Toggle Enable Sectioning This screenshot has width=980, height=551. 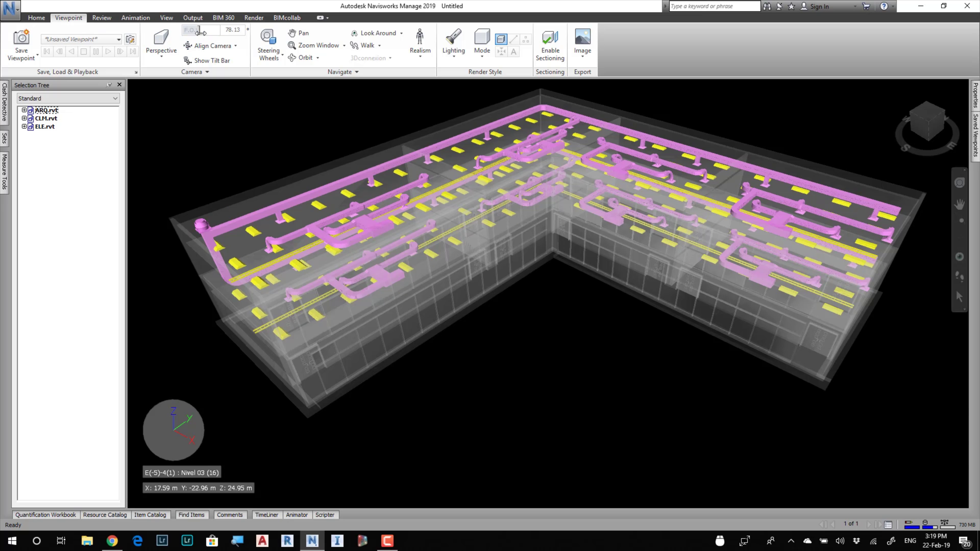(x=550, y=37)
